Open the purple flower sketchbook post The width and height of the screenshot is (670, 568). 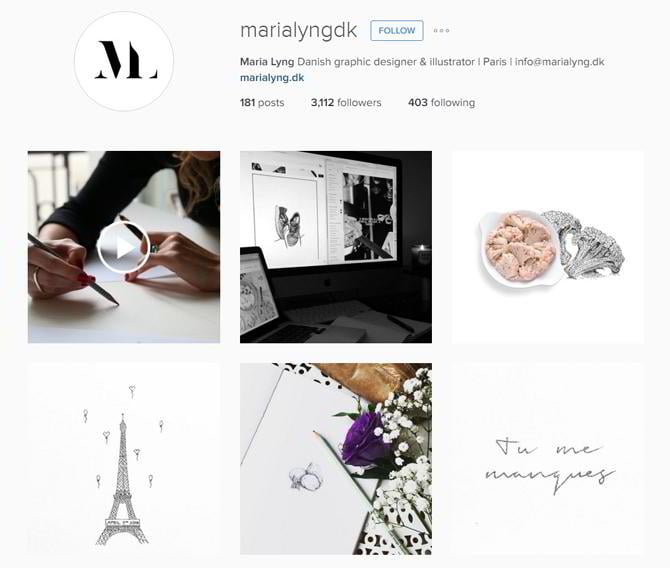[x=336, y=459]
